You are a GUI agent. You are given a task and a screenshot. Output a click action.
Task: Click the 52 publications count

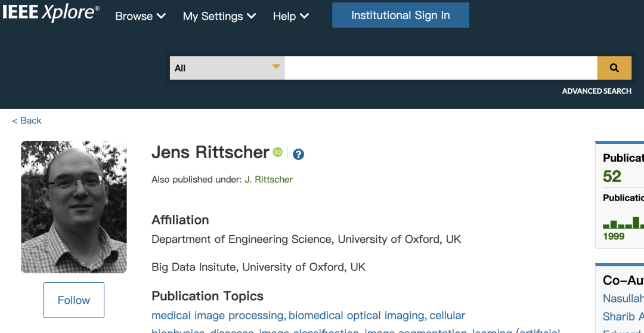612,177
